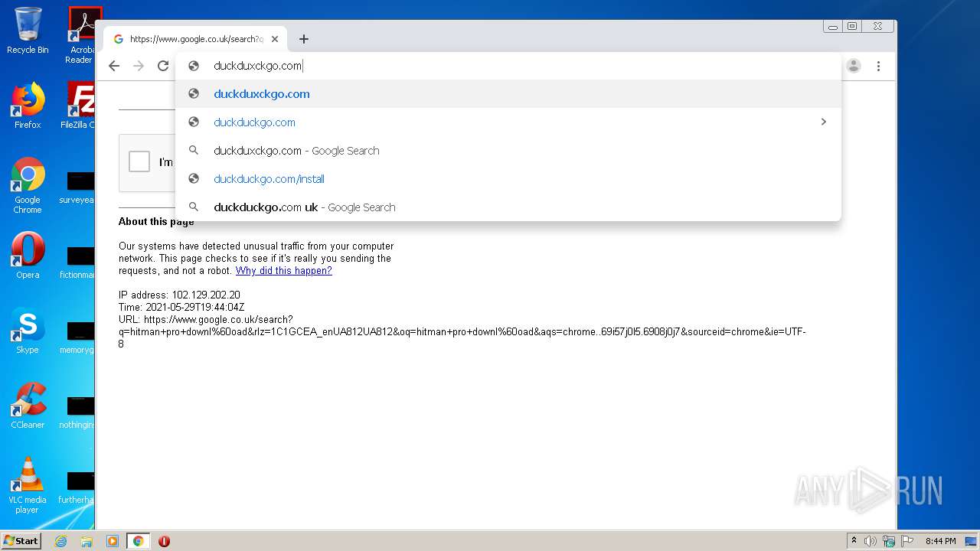Open the Chrome user profile avatar
Screen dimensions: 980x551
[854, 66]
